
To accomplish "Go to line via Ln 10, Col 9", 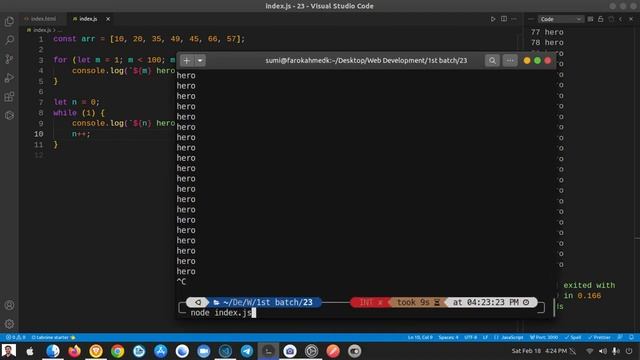I will pyautogui.click(x=420, y=338).
